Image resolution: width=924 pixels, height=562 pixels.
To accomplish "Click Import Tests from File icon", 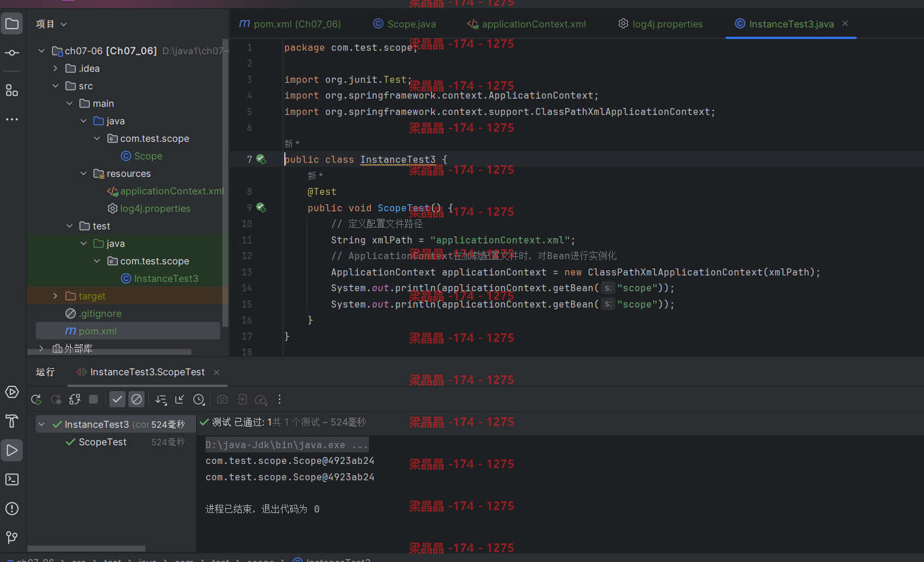I will 180,400.
